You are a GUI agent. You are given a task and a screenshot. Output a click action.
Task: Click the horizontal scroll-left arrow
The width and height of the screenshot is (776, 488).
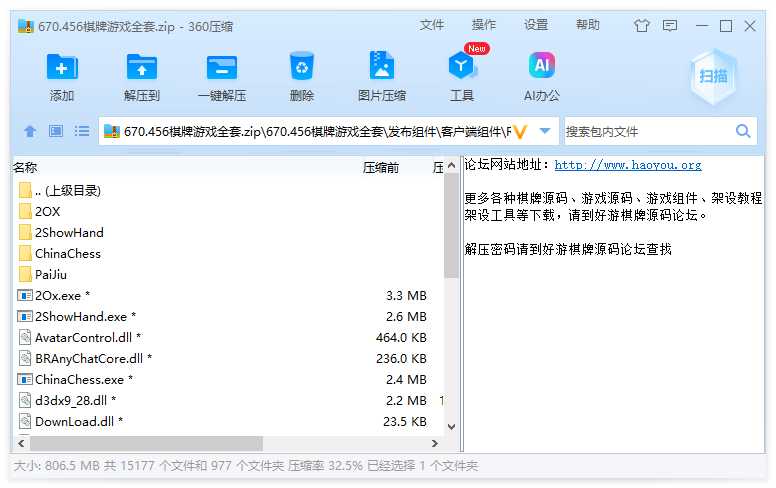(21, 443)
